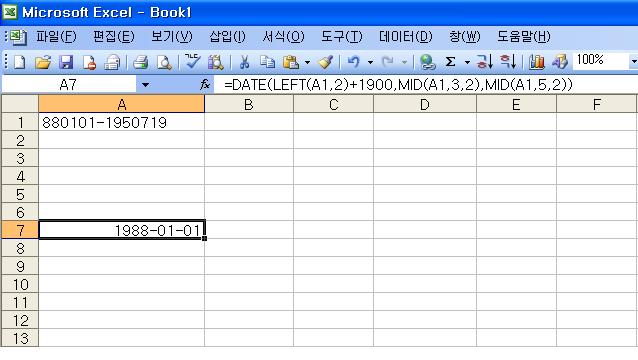The width and height of the screenshot is (638, 360).
Task: Click the Permission restricted document icon
Action: pyautogui.click(x=89, y=62)
